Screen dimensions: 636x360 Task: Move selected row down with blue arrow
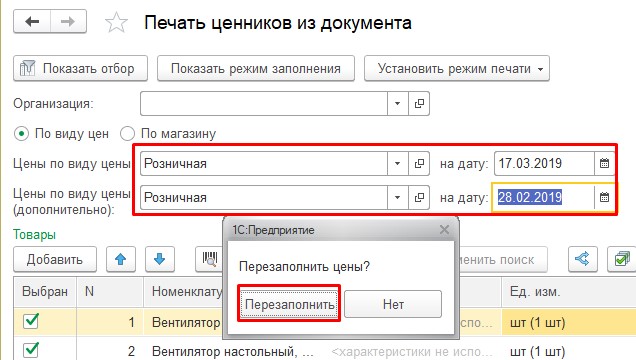(159, 259)
